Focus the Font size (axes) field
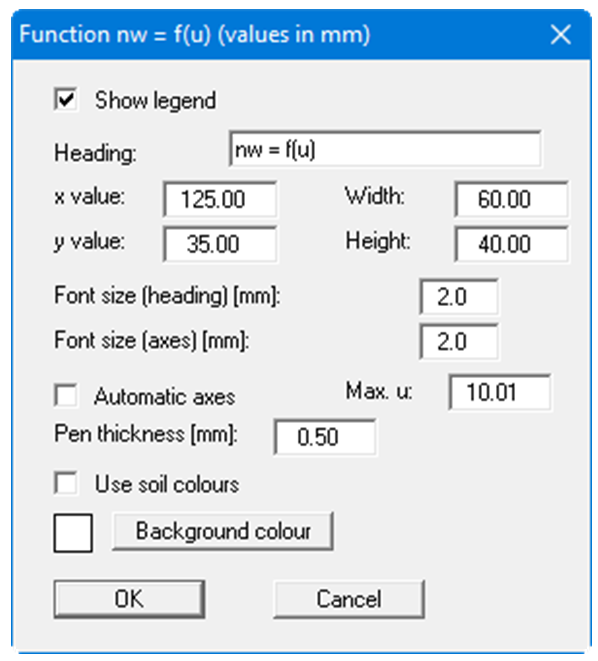 pyautogui.click(x=459, y=341)
